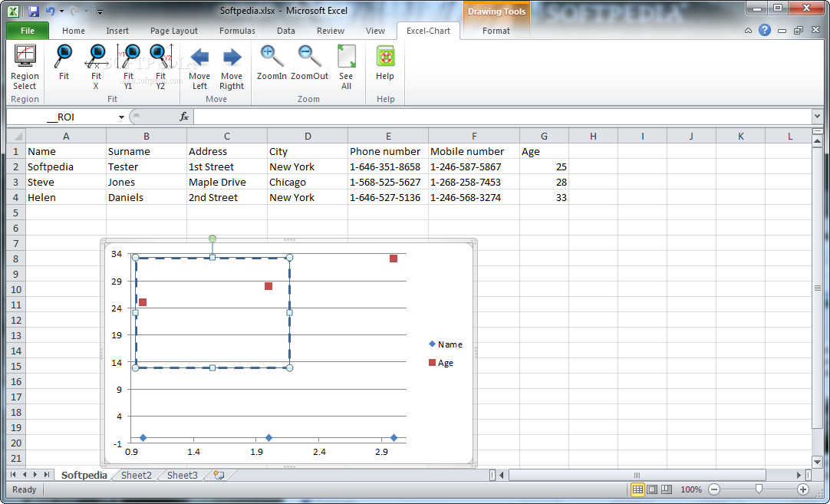The width and height of the screenshot is (830, 504).
Task: Select column A header
Action: 66,136
